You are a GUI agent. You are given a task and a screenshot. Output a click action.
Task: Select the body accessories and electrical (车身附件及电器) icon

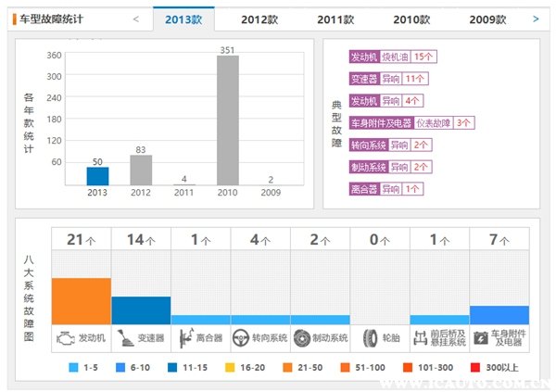click(482, 337)
